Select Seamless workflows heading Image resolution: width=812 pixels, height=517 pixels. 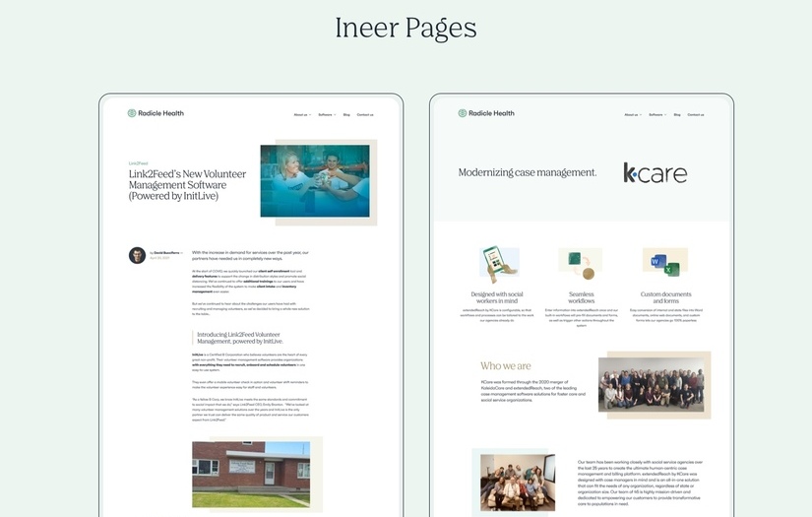point(581,297)
